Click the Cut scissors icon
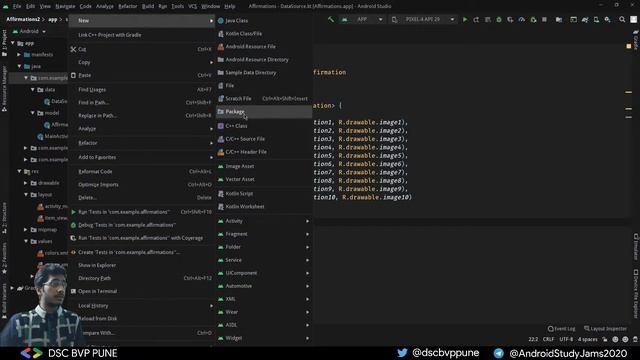The image size is (640, 360). (73, 49)
